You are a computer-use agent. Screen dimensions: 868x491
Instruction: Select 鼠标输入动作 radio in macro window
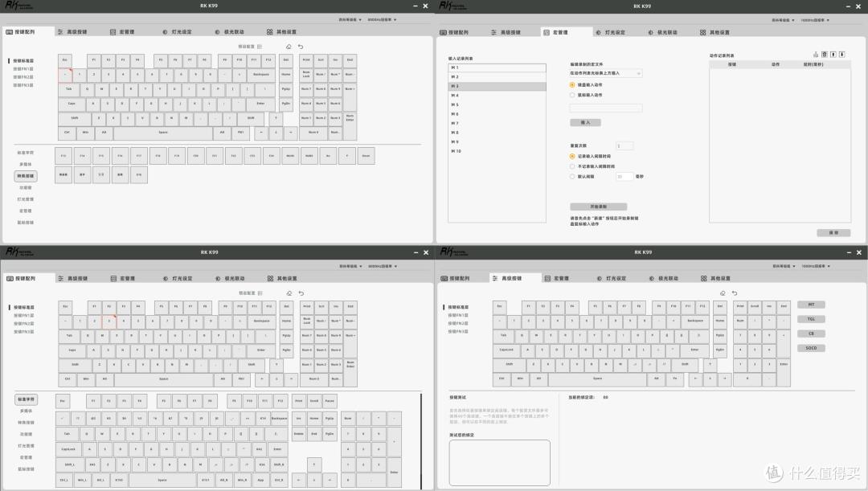point(572,95)
